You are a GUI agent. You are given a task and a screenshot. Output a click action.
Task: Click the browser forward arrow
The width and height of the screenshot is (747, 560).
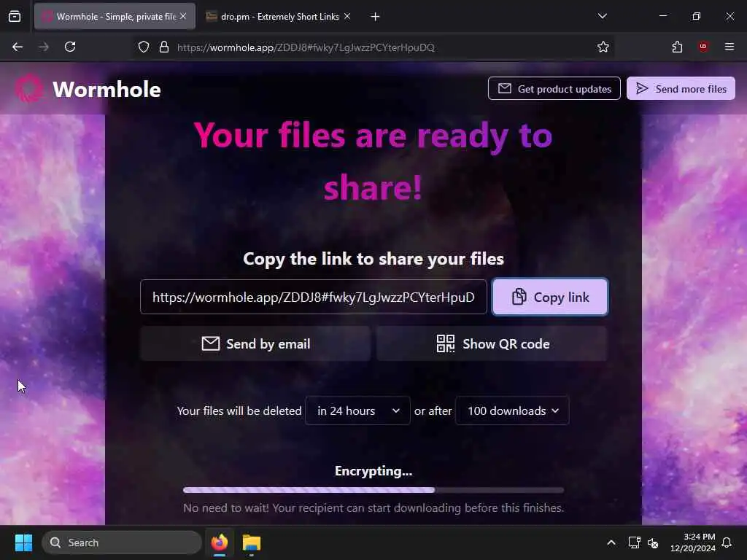(44, 47)
